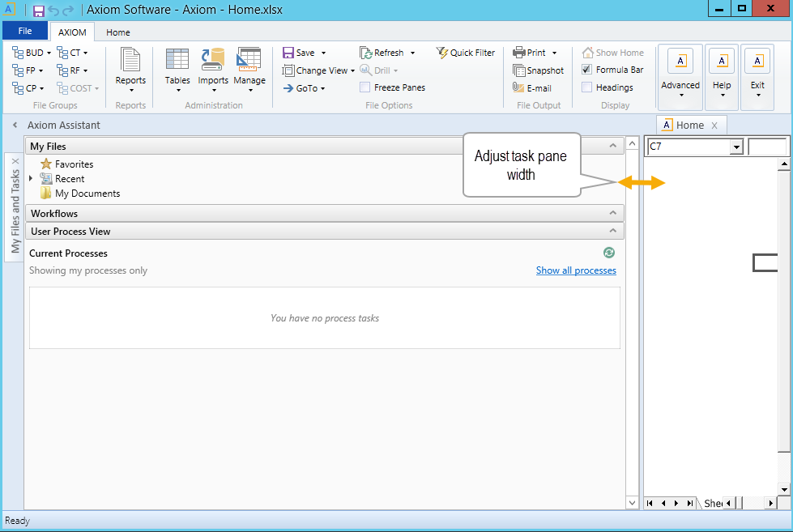Open the Tables administration icon

177,59
